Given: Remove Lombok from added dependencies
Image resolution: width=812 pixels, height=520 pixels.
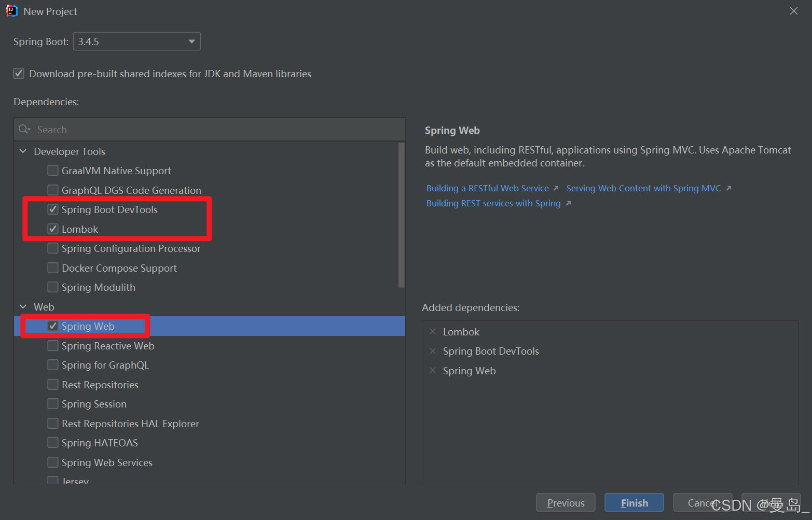Looking at the screenshot, I should point(433,332).
